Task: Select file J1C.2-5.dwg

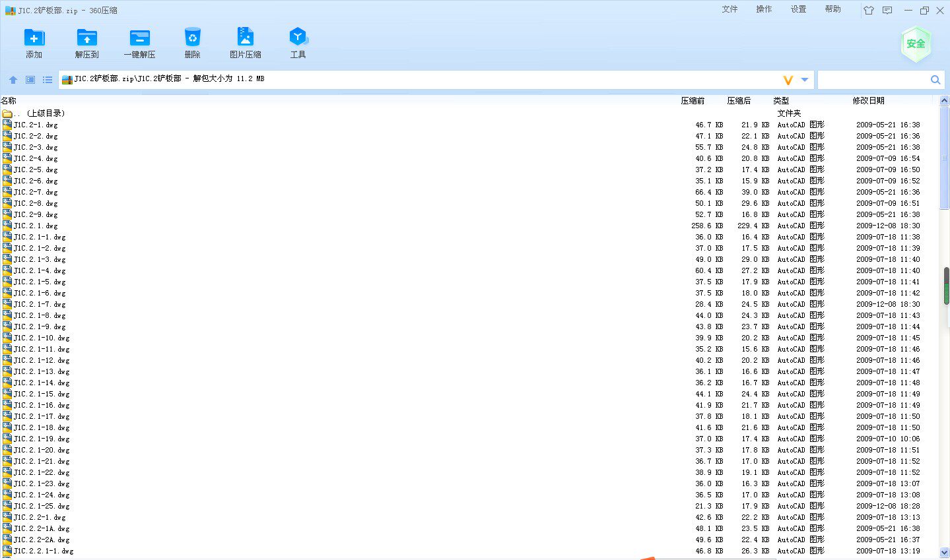Action: point(469,170)
